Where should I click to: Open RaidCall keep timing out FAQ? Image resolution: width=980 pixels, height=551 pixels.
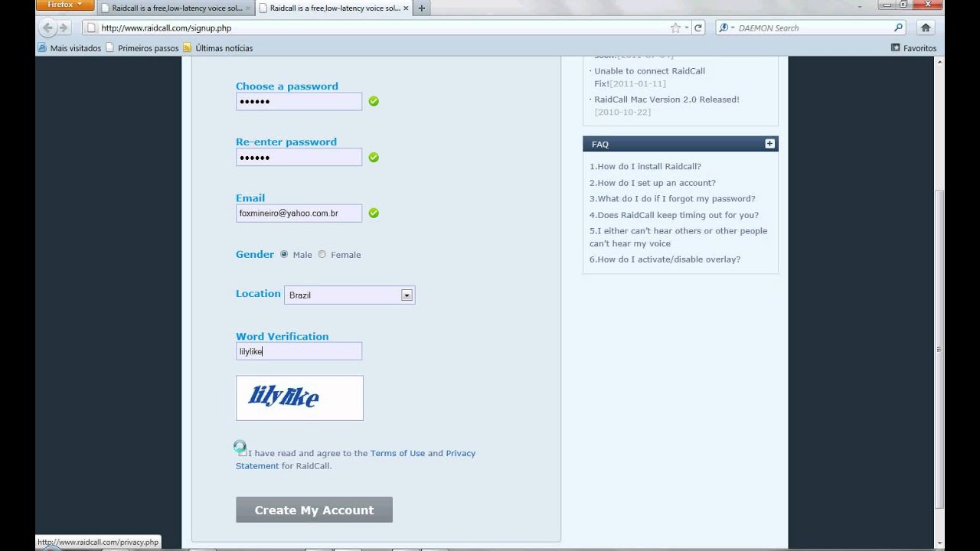674,215
